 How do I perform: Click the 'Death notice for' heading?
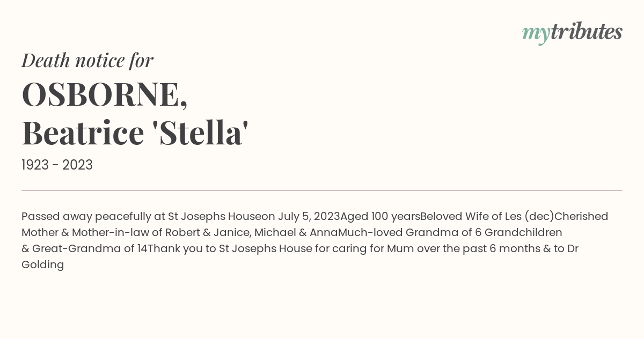pos(87,61)
